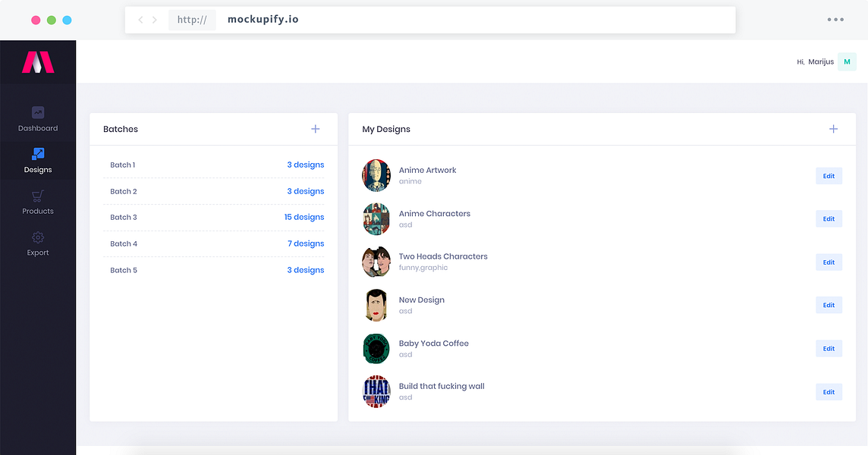Click the pink window close dot

(36, 20)
